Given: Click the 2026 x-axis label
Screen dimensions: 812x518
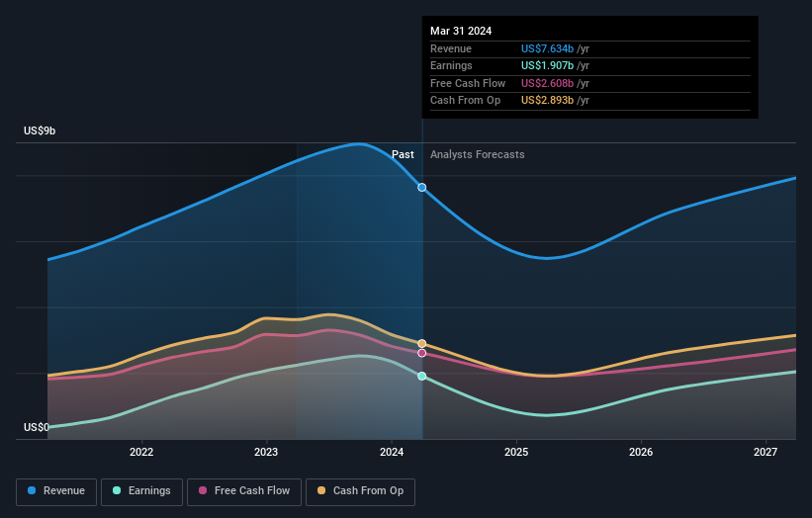Looking at the screenshot, I should coord(641,452).
